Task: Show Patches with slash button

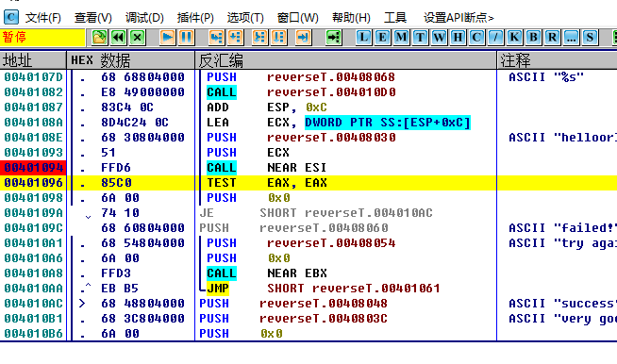Action: [x=495, y=38]
